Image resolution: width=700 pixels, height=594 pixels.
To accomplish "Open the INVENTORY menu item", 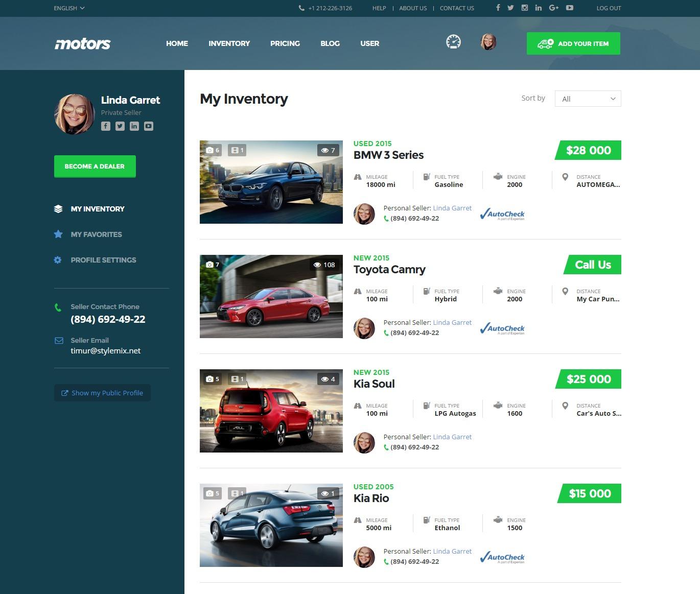I will click(229, 43).
